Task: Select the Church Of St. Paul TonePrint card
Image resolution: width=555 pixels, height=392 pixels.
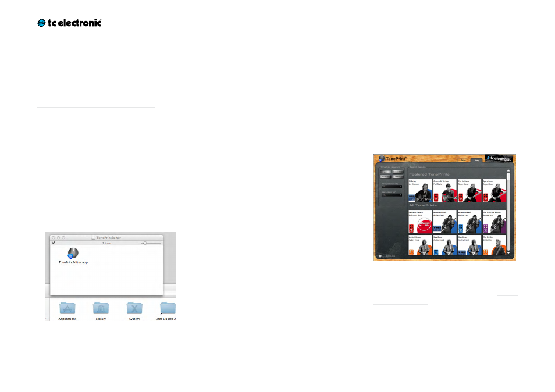Action: click(445, 191)
